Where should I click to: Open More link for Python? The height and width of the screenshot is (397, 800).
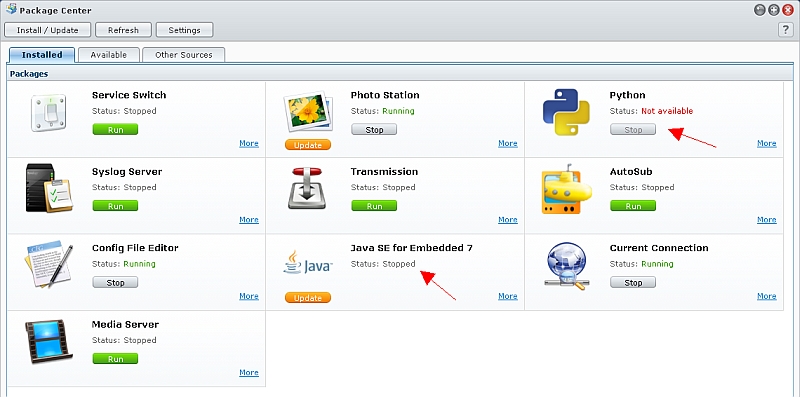[766, 143]
